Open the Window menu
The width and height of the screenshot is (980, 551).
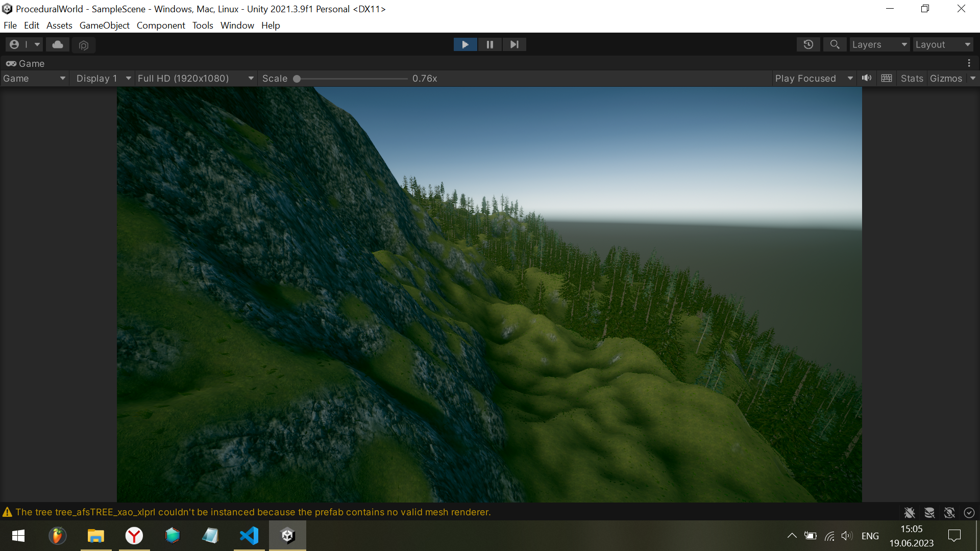(x=237, y=26)
